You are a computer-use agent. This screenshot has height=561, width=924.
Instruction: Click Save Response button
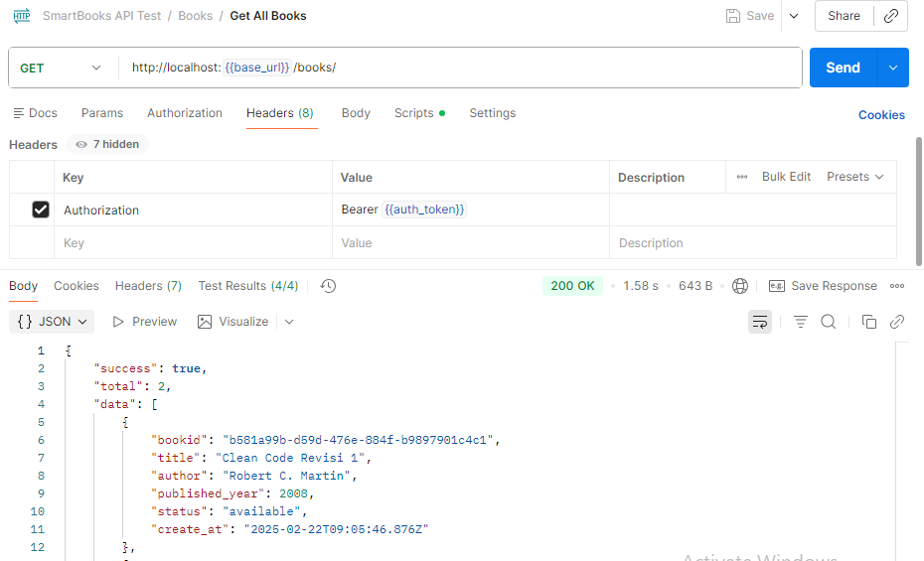823,286
